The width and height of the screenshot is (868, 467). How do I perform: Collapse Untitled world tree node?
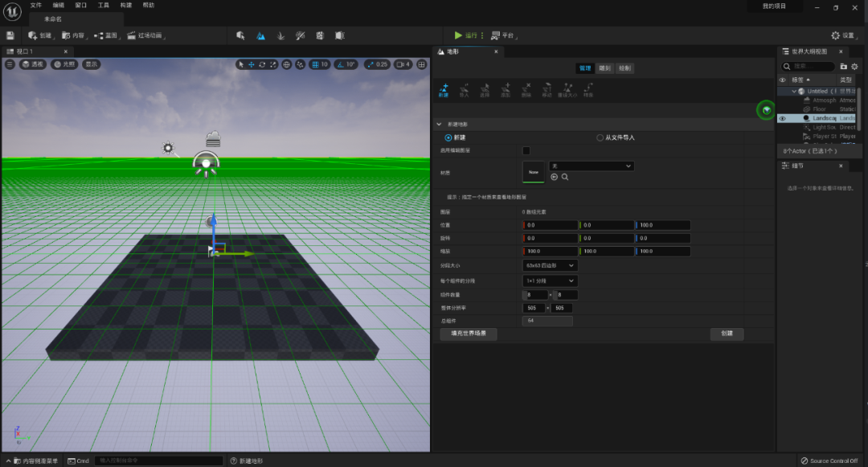tap(794, 92)
